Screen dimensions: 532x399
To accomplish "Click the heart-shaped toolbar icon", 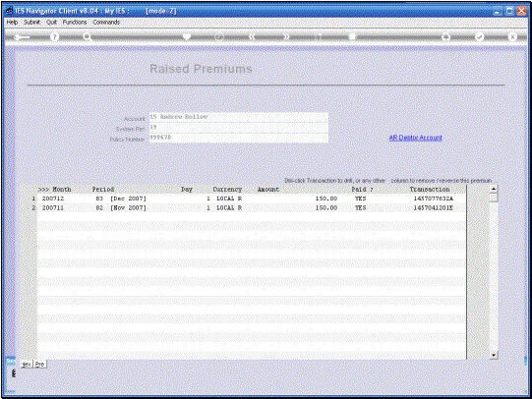I will coord(187,36).
